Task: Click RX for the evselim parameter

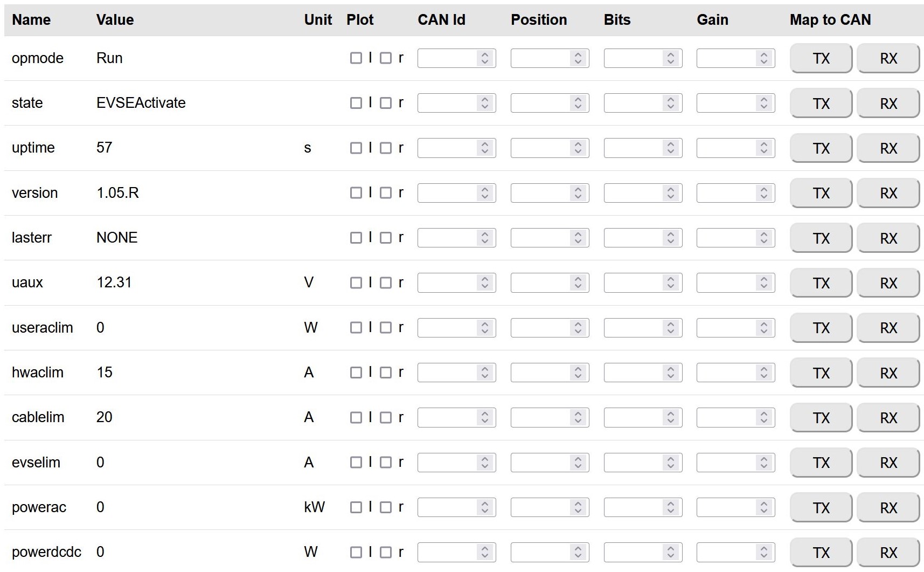Action: [888, 463]
